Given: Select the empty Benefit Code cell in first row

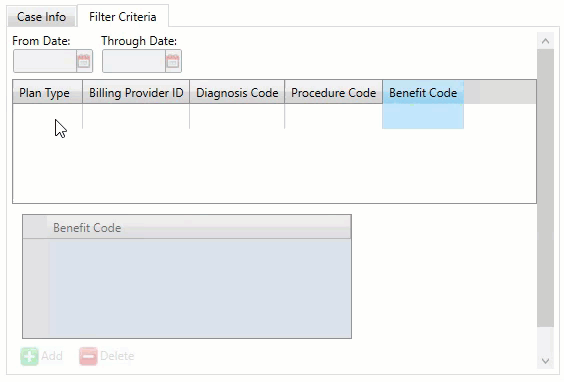Looking at the screenshot, I should [423, 116].
